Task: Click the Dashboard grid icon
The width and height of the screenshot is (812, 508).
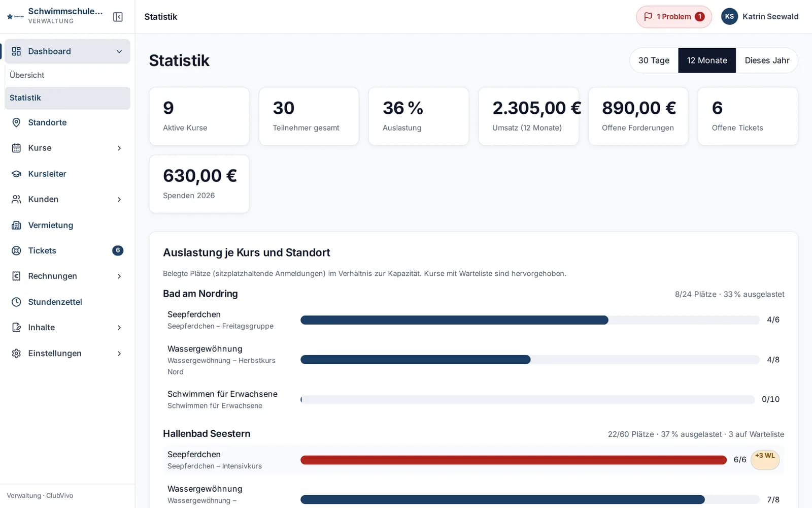Action: [x=16, y=51]
